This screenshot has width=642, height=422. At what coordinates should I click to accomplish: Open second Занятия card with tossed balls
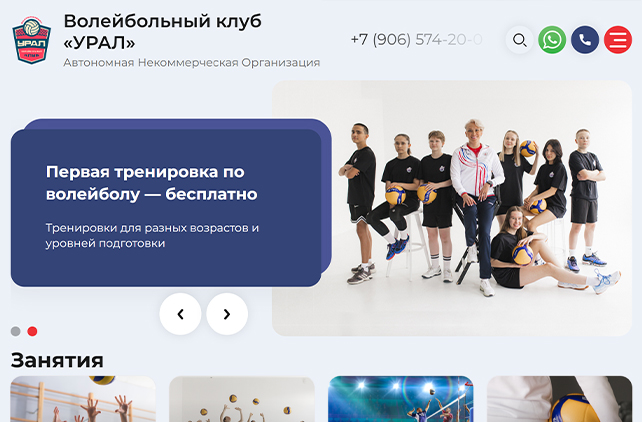coord(242,399)
